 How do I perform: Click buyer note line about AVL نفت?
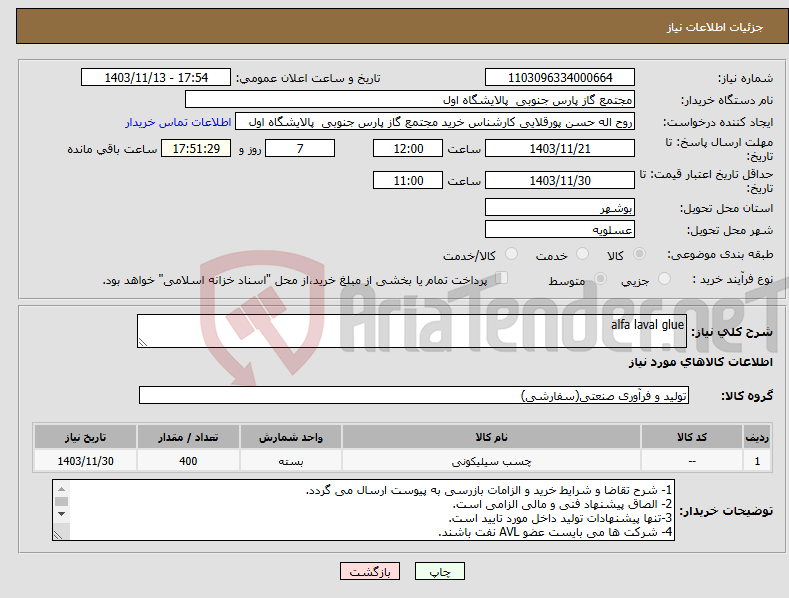point(555,532)
